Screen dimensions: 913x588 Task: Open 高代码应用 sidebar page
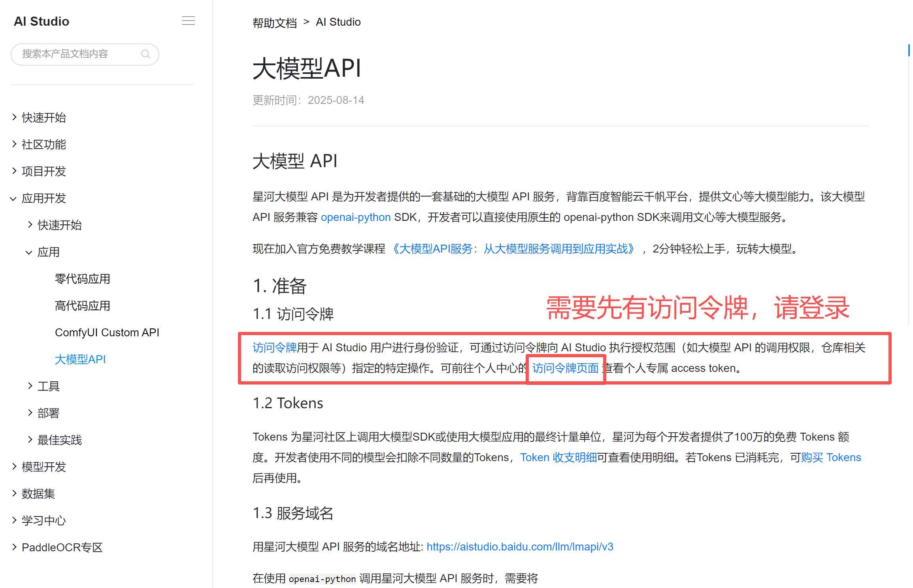[82, 305]
